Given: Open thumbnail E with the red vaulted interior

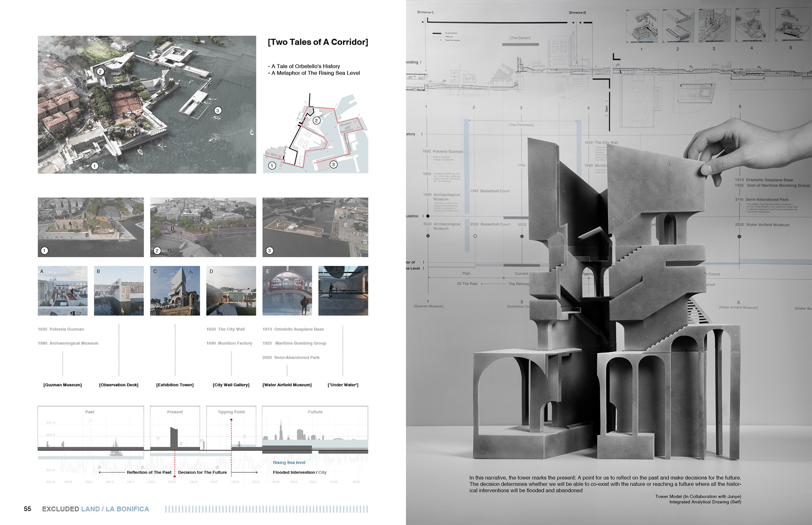Looking at the screenshot, I should pos(287,291).
